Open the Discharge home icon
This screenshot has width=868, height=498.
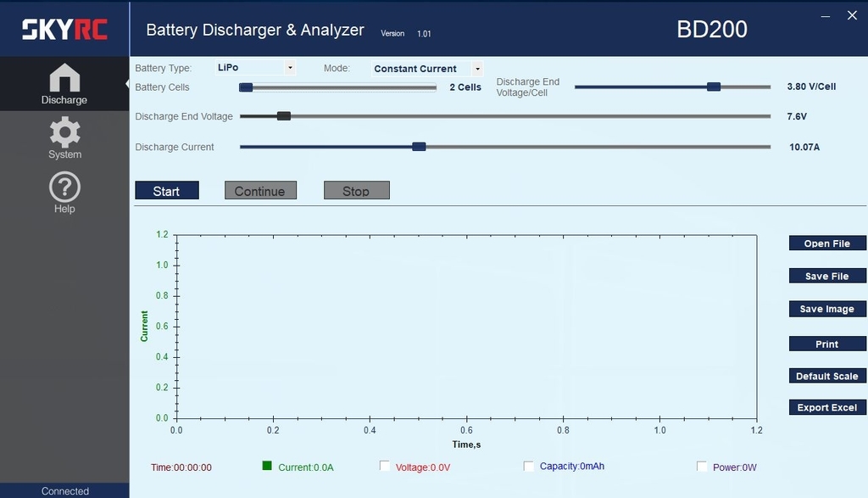pos(64,77)
